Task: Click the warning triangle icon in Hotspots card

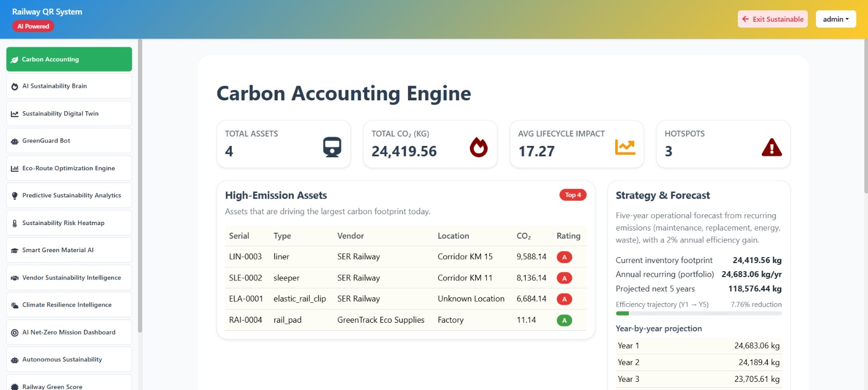Action: pos(771,147)
